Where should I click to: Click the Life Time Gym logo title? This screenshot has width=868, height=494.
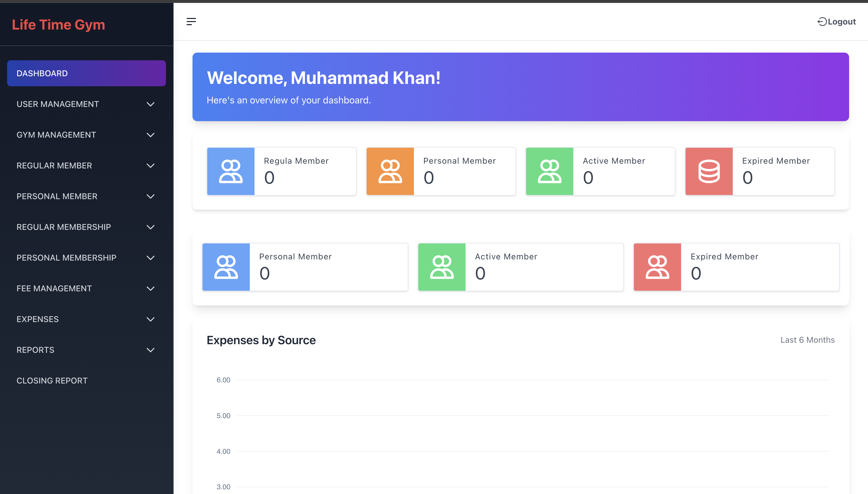[58, 25]
